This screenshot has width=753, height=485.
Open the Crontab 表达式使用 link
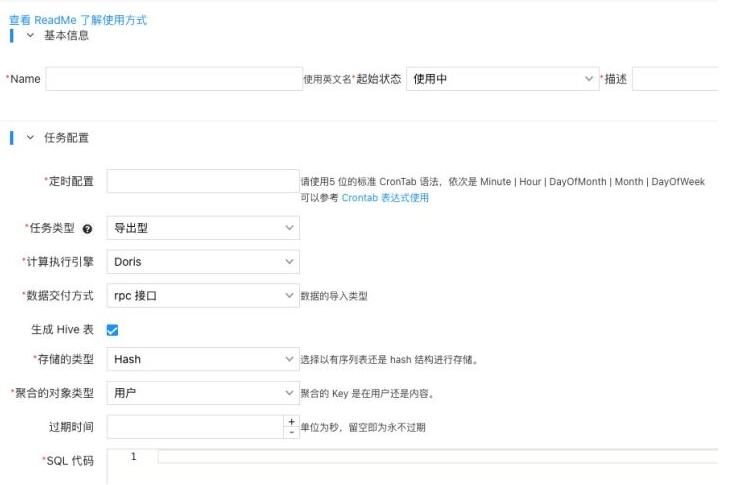(x=385, y=198)
